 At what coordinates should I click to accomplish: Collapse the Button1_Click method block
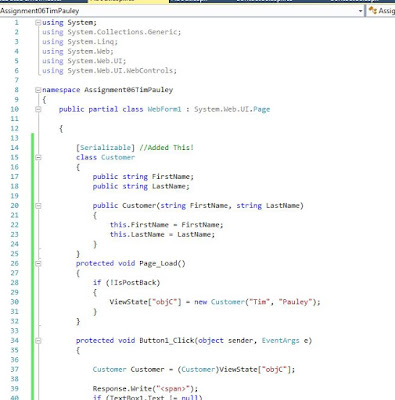click(38, 341)
